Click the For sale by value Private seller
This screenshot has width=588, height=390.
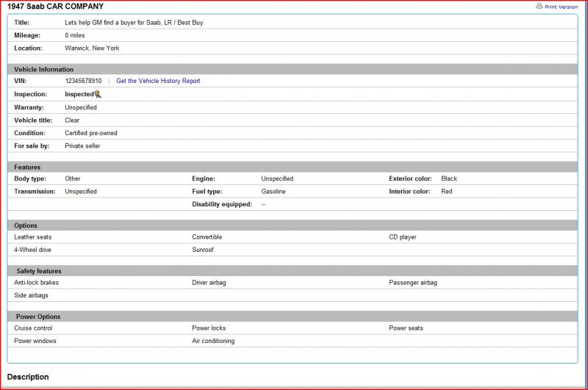(82, 146)
